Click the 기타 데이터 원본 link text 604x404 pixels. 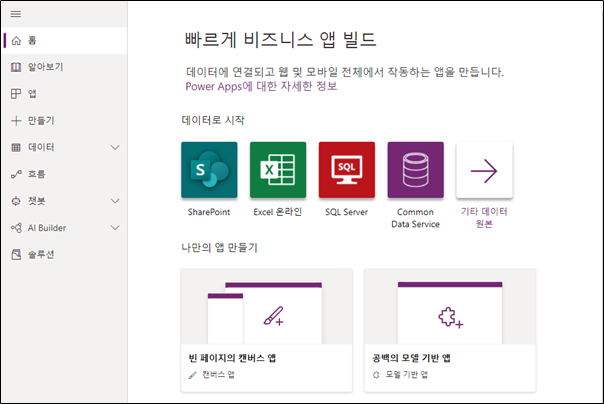point(484,218)
